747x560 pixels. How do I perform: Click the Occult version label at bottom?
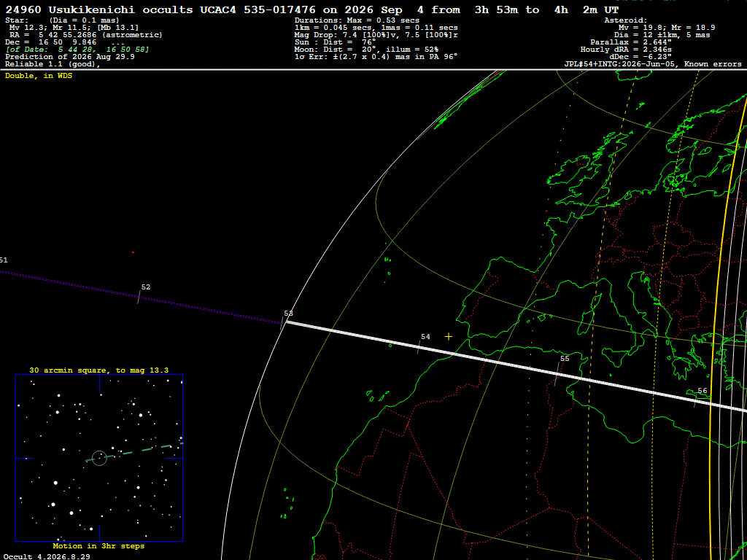[46, 556]
